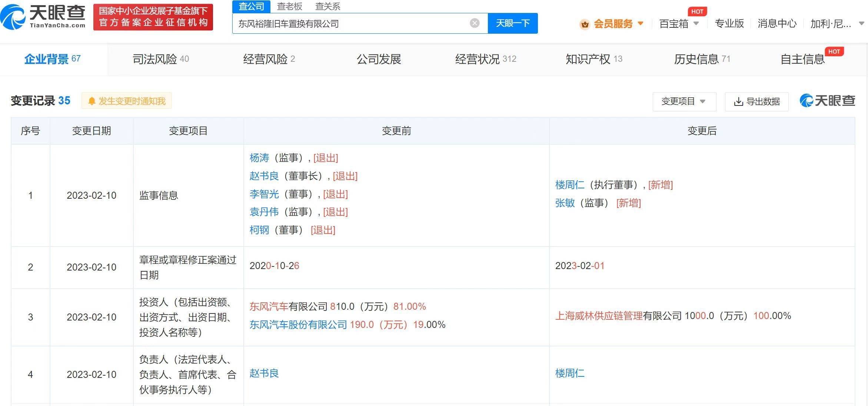Expand the 百宝箱 menu
The image size is (868, 406).
(x=679, y=24)
